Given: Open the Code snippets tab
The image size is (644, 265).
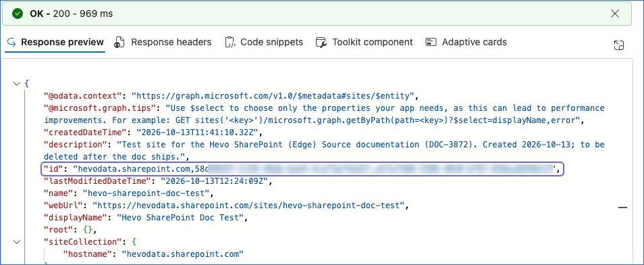Looking at the screenshot, I should pos(264,42).
